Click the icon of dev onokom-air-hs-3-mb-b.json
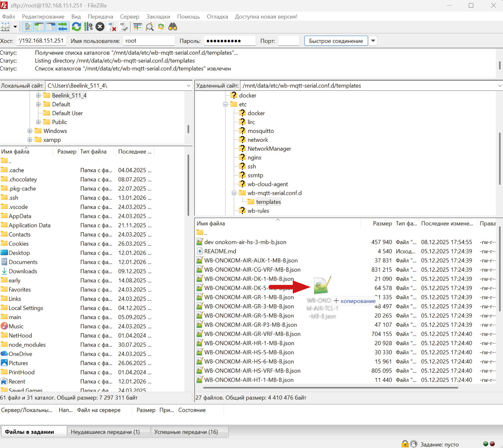Screen dimensions: 503x448 [x=200, y=242]
